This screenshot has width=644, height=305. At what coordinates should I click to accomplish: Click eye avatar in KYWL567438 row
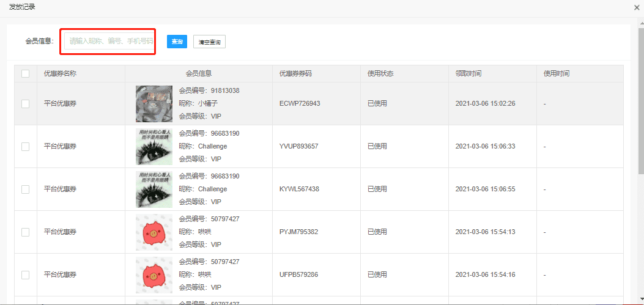pyautogui.click(x=154, y=189)
